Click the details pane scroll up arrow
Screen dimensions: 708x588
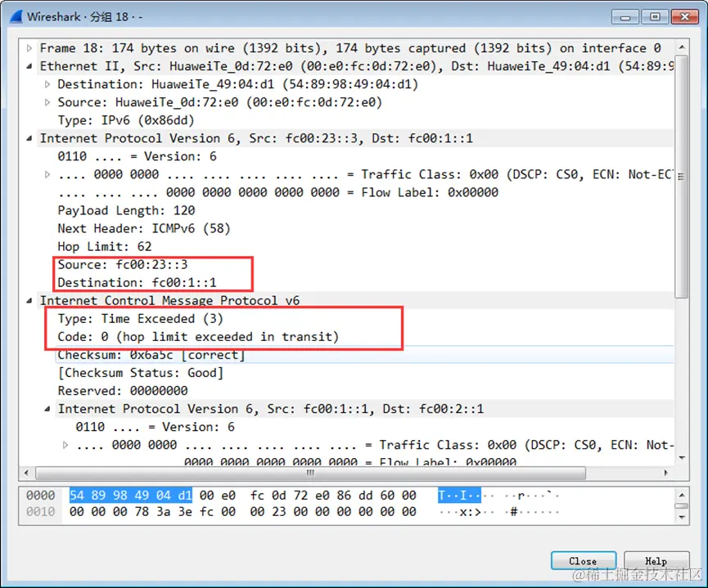pyautogui.click(x=682, y=47)
